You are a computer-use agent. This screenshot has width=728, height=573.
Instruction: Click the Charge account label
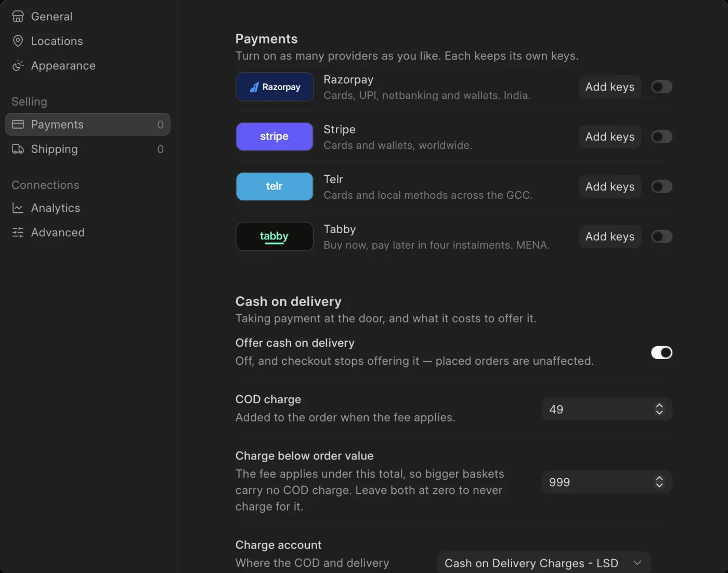[x=278, y=545]
